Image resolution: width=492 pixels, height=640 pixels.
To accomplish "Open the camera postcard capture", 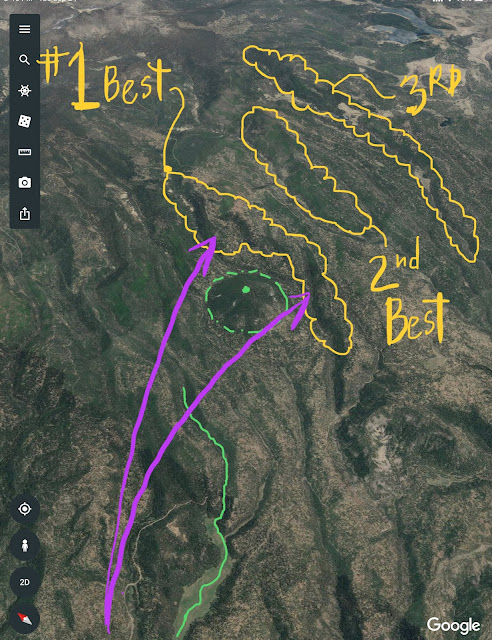I will [24, 182].
